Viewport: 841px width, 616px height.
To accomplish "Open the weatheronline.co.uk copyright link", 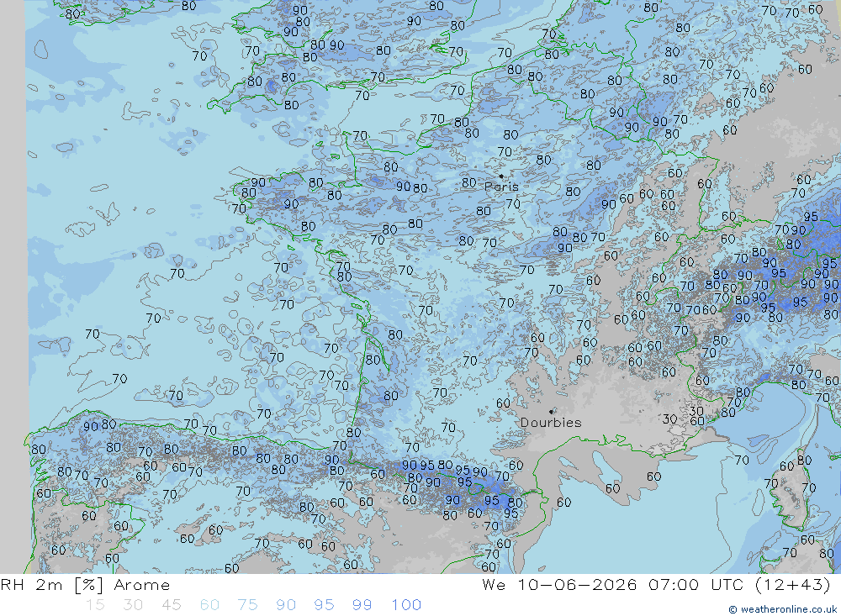I will [x=782, y=609].
